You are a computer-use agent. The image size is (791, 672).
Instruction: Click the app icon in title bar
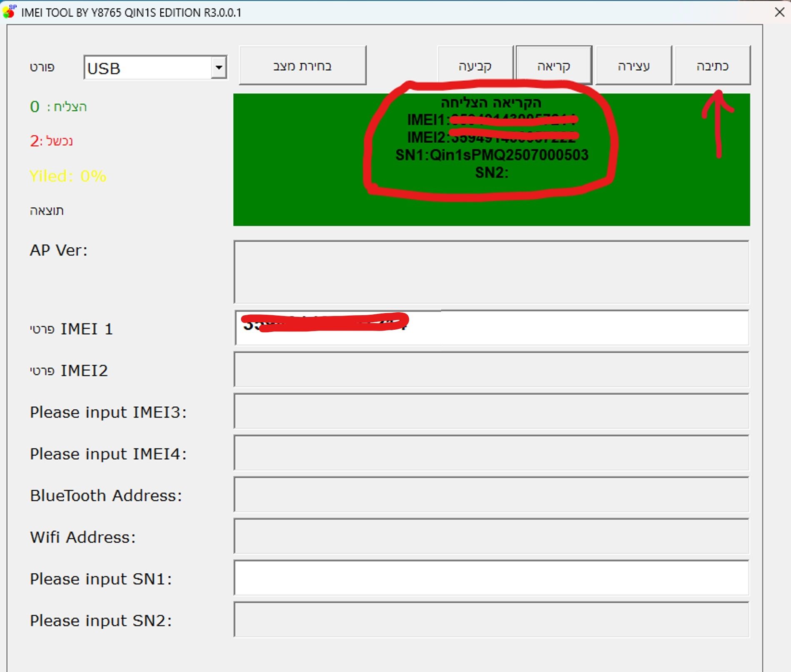pyautogui.click(x=9, y=12)
